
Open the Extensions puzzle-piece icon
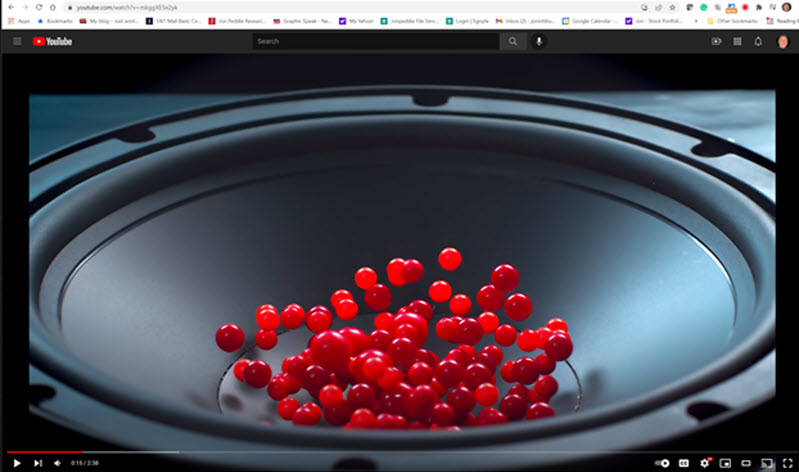click(759, 7)
